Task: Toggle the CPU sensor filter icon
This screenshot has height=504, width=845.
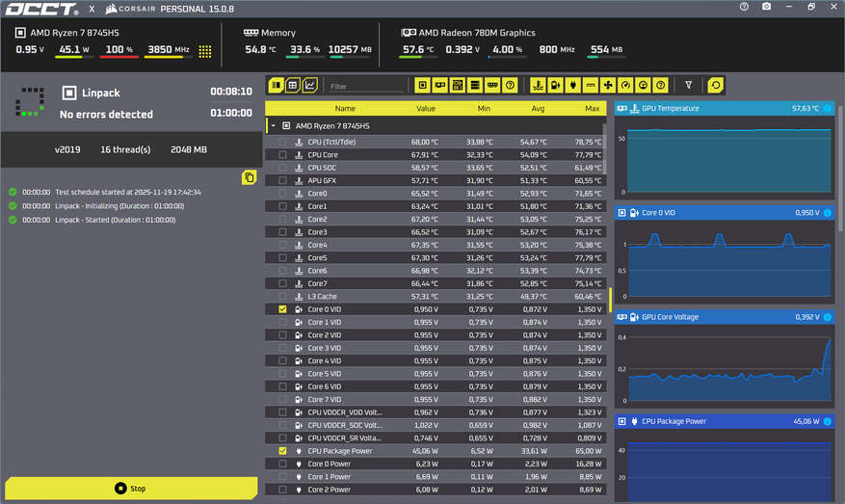Action: tap(422, 85)
